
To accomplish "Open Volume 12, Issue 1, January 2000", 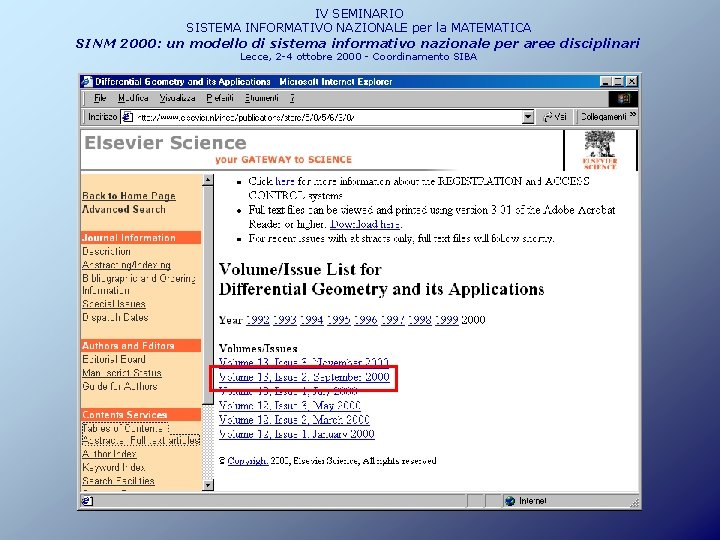I will click(297, 434).
